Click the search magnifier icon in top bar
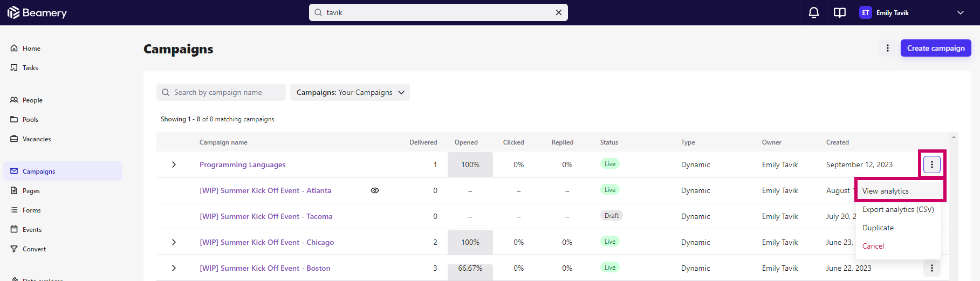 (x=318, y=12)
